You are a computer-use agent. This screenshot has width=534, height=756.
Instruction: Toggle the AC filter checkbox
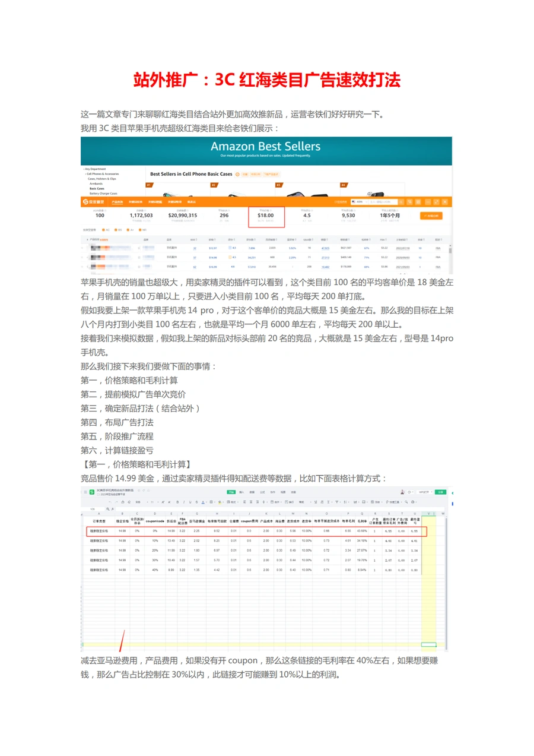click(103, 230)
